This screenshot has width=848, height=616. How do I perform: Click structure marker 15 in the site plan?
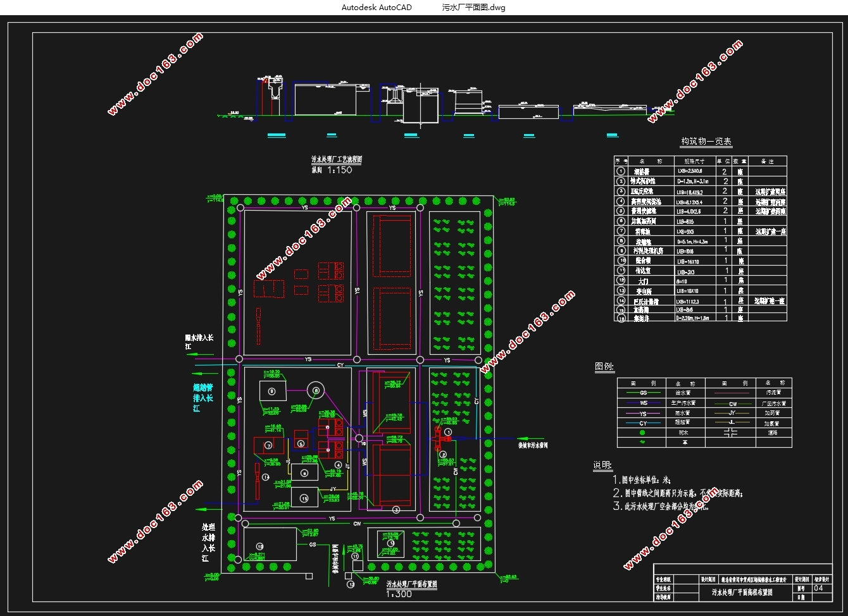tap(305, 499)
